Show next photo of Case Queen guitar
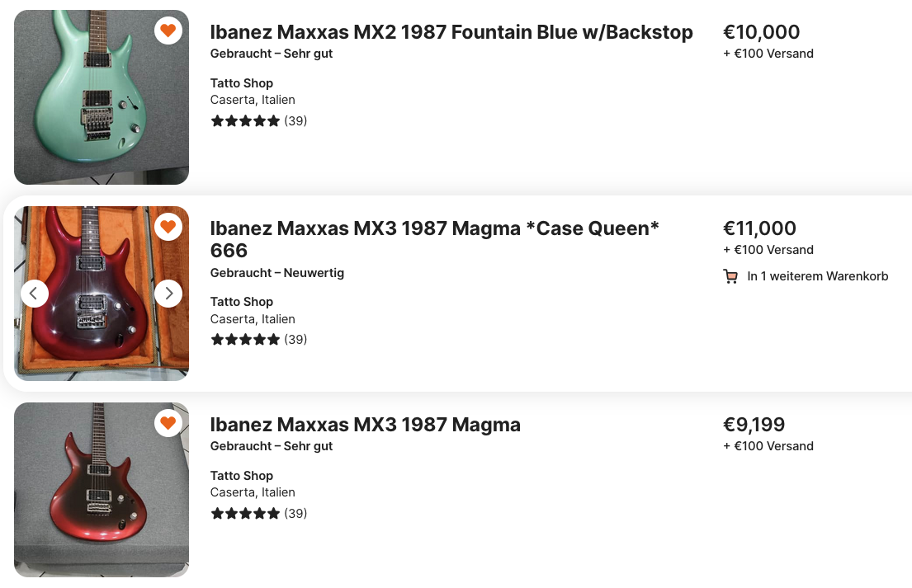Screen dimensions: 912x588 (x=168, y=293)
